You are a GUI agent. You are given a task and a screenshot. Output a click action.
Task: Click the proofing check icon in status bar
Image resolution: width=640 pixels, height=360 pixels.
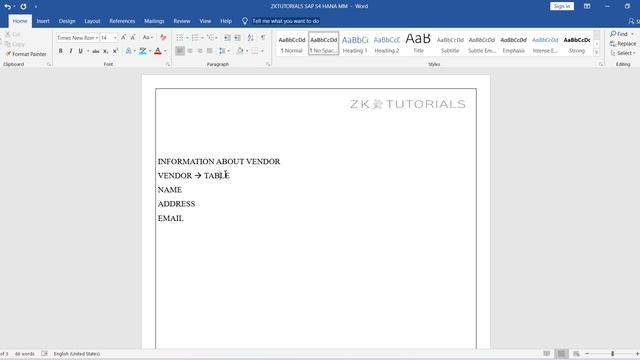[x=44, y=353]
